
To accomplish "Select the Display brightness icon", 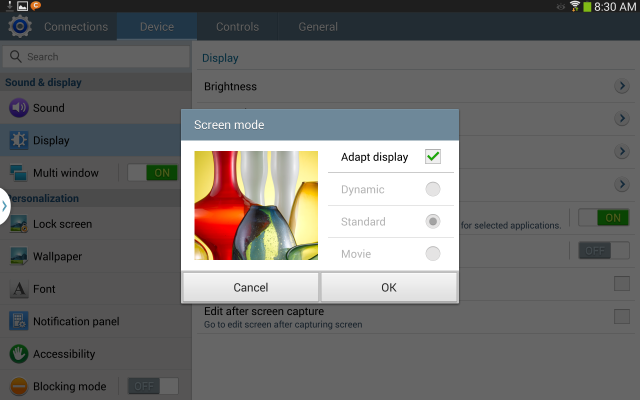I will point(19,140).
